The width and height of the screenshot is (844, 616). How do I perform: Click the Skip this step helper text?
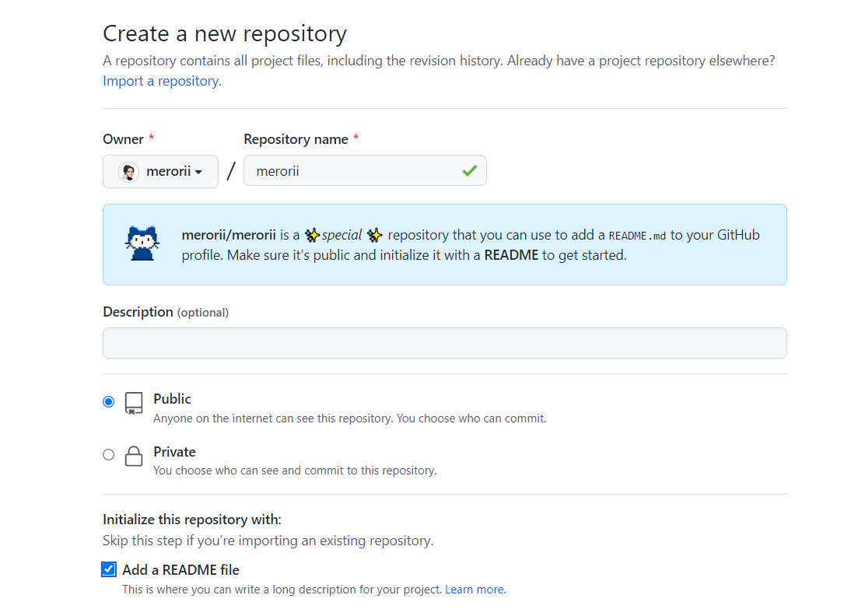tap(268, 541)
